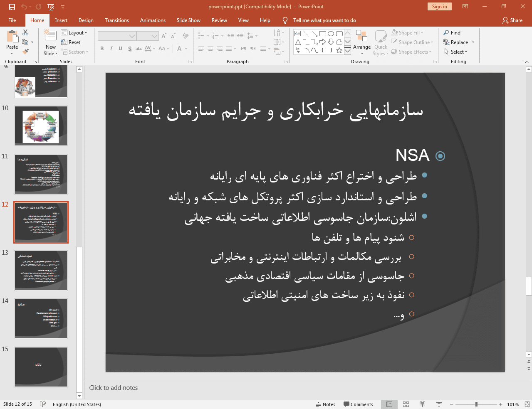The width and height of the screenshot is (532, 409).
Task: Click Increase List Level icon
Action: 240,36
